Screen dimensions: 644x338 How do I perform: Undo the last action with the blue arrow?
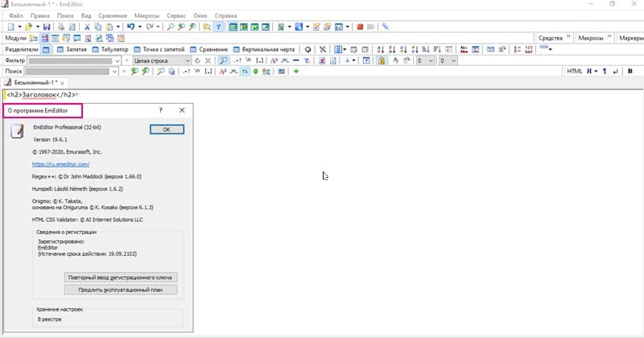[130, 27]
